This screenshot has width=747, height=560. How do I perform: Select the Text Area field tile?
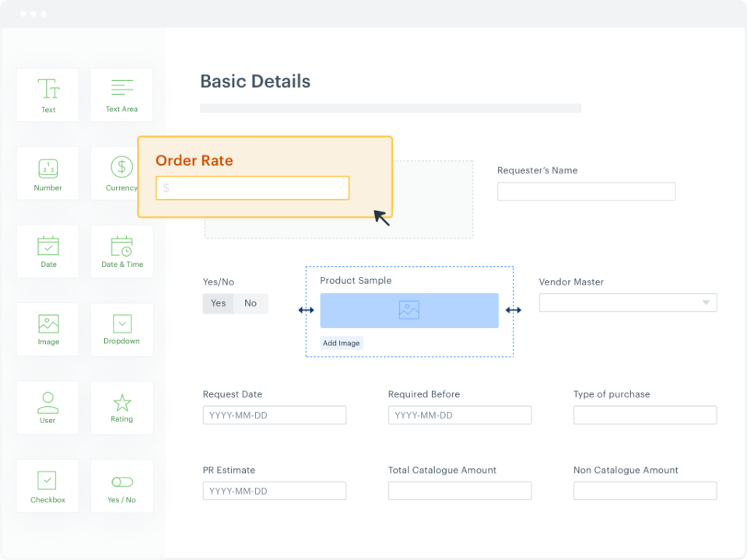(x=121, y=95)
